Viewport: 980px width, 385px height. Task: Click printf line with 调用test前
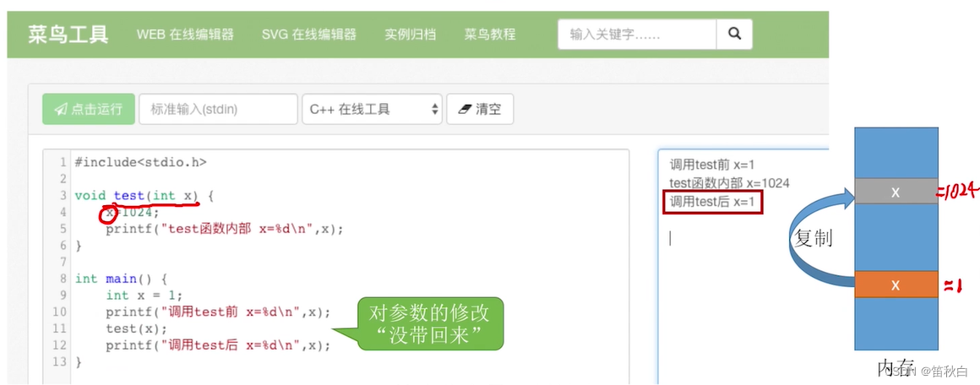217,312
